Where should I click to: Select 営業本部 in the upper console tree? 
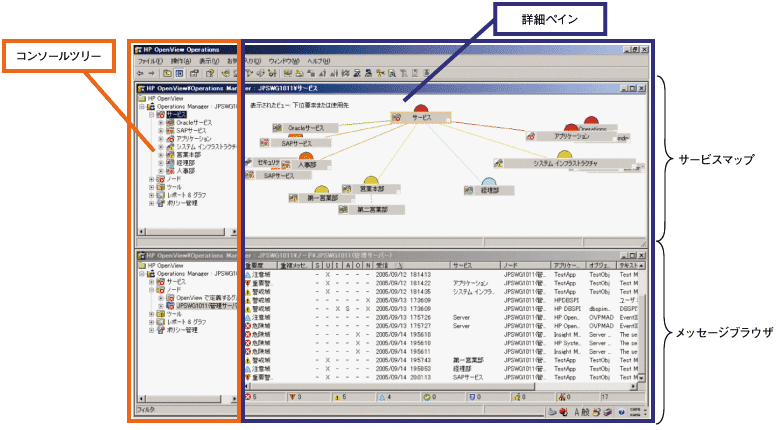pyautogui.click(x=189, y=155)
